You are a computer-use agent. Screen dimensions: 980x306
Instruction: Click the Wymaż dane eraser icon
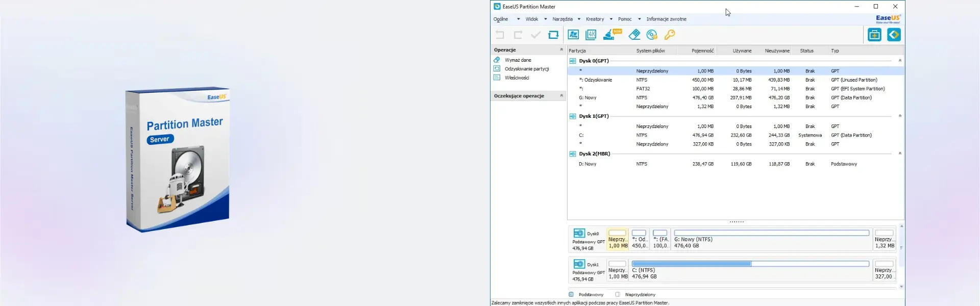pos(497,60)
